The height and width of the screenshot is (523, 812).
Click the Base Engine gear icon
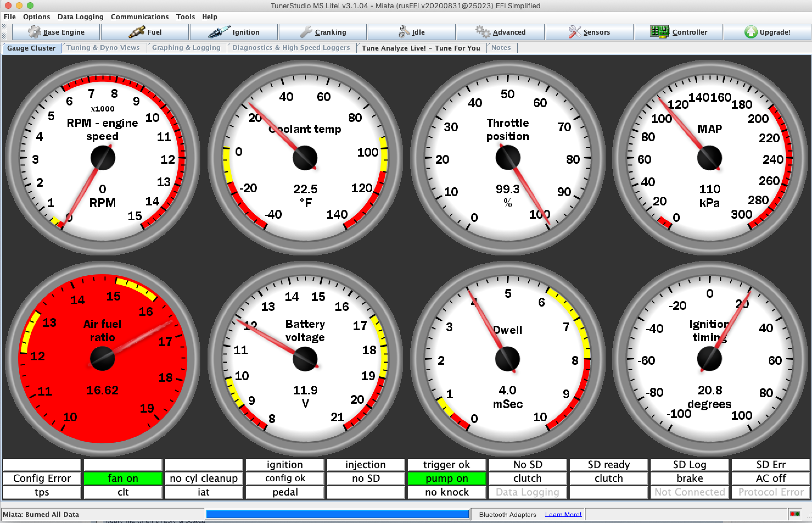point(34,32)
